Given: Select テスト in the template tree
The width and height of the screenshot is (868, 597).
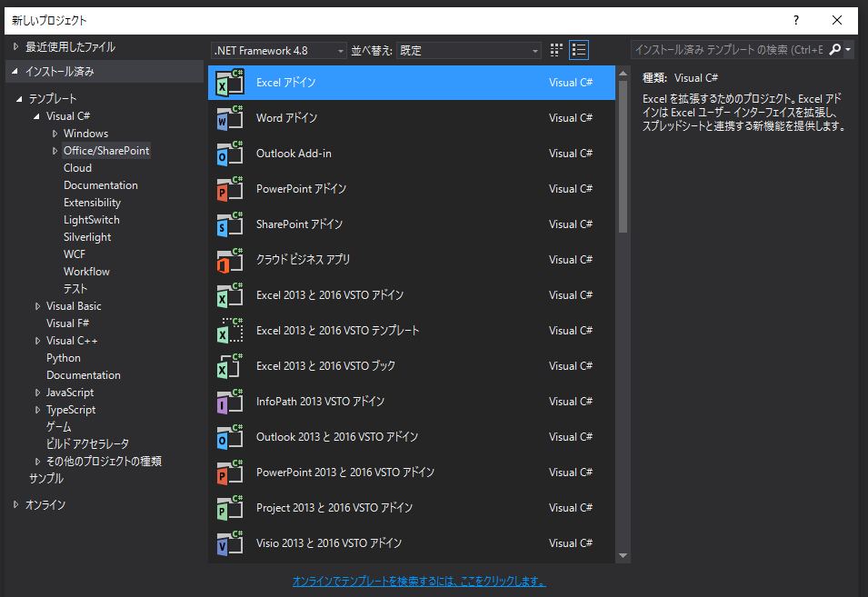Looking at the screenshot, I should pyautogui.click(x=75, y=289).
